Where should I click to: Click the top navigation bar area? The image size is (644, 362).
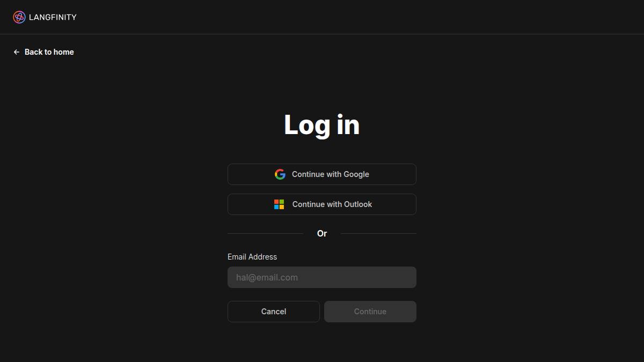322,17
